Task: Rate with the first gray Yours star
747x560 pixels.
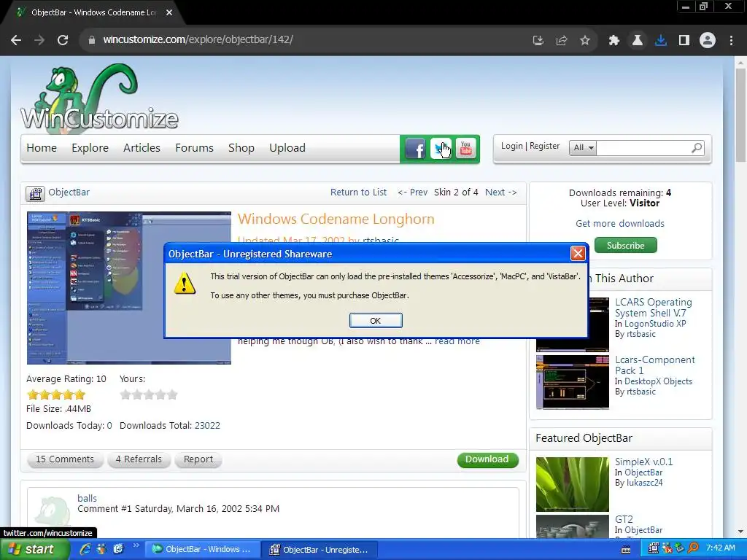Action: pyautogui.click(x=125, y=394)
